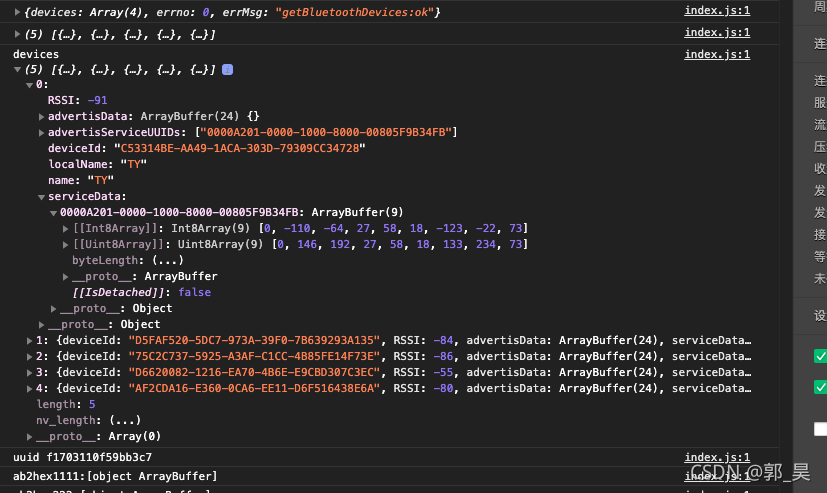Click the 'devices' log label
This screenshot has width=827, height=493.
[36, 54]
